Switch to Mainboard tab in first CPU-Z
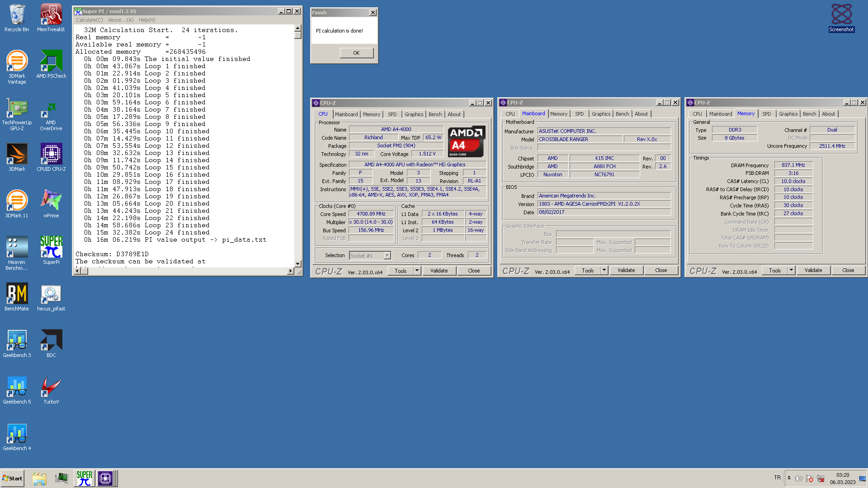868x488 pixels. pos(346,114)
